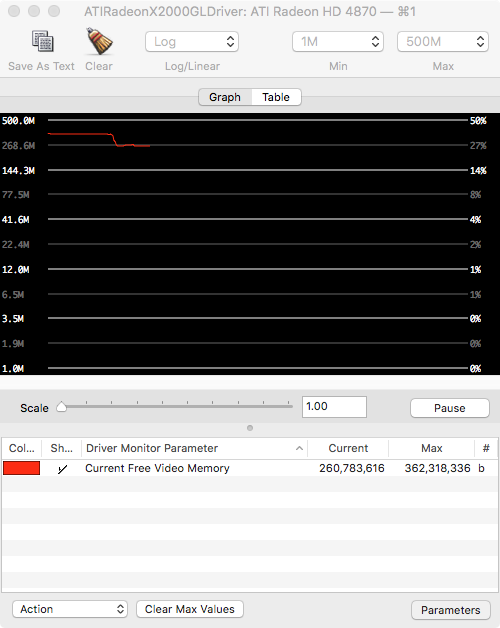Click the Max column header
Image resolution: width=500 pixels, height=628 pixels.
(x=431, y=448)
